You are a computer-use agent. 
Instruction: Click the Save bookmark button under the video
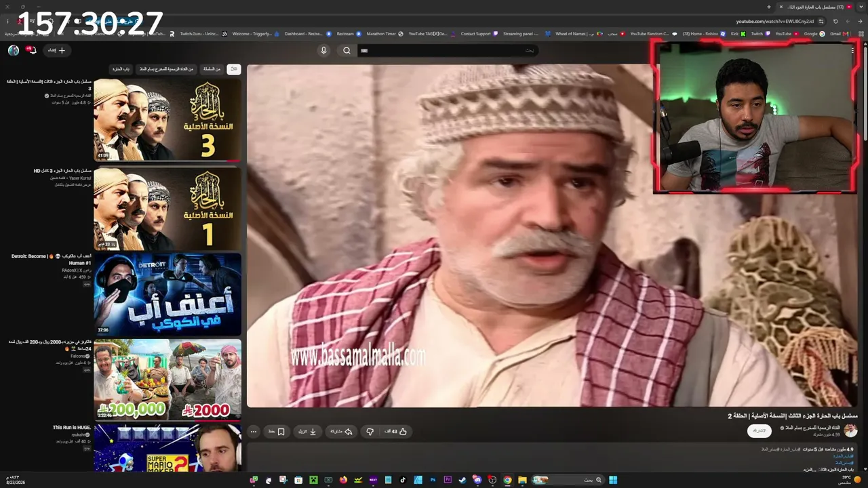point(277,431)
